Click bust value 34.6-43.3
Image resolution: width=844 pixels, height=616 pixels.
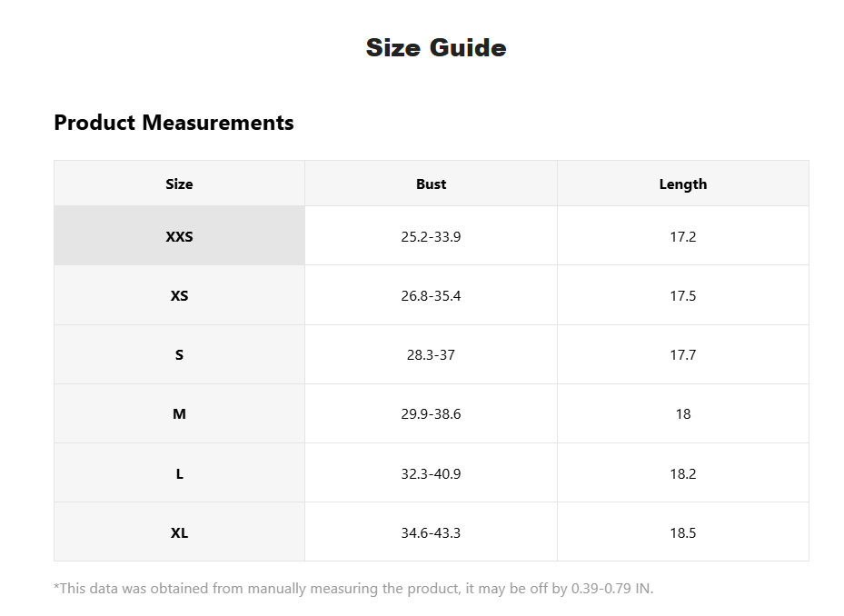tap(431, 533)
